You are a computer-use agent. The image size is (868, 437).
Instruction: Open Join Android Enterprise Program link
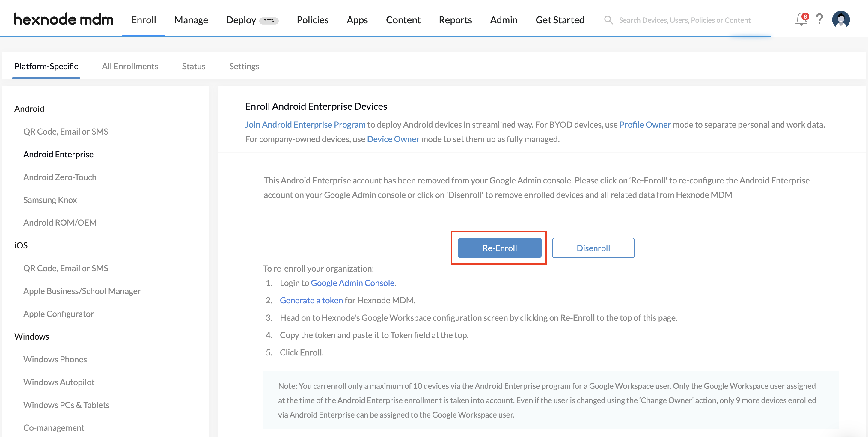tap(305, 124)
